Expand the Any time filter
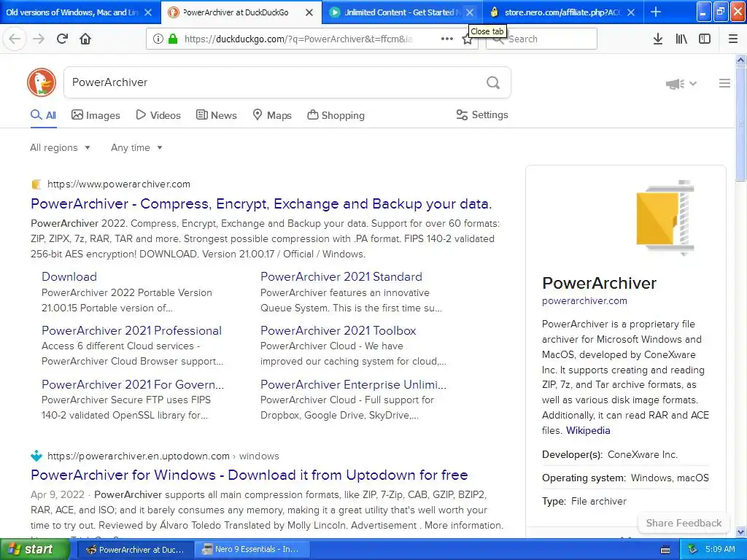The image size is (747, 560). [x=136, y=147]
